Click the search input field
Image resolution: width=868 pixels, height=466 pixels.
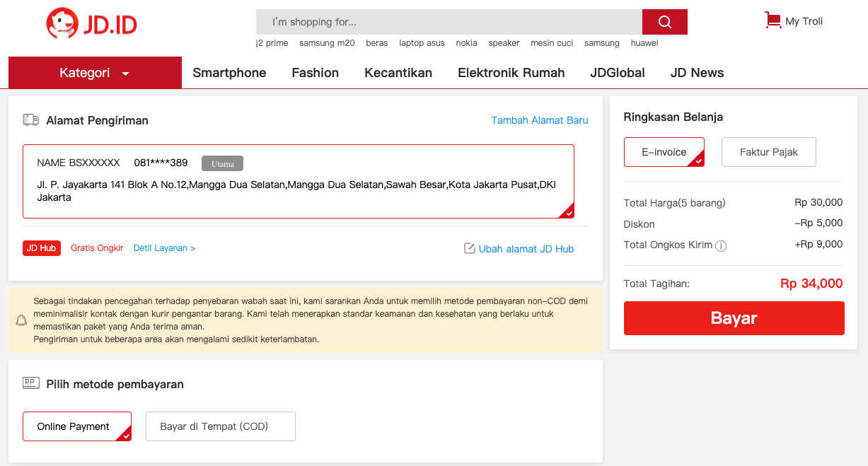click(x=449, y=22)
